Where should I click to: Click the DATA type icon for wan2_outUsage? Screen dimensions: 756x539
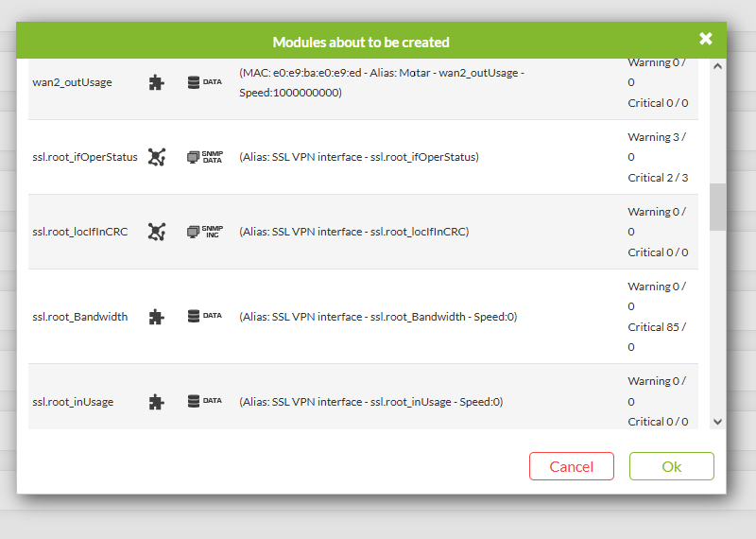pos(205,82)
